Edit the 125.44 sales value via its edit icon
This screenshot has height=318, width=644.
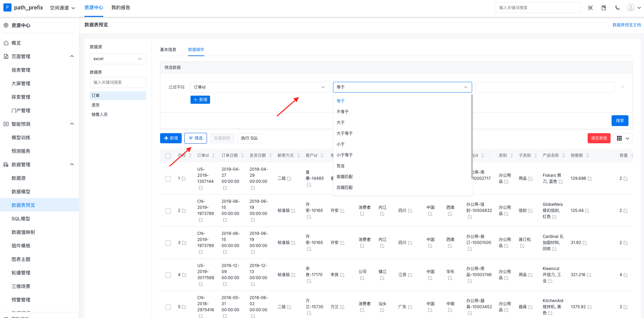tap(587, 211)
